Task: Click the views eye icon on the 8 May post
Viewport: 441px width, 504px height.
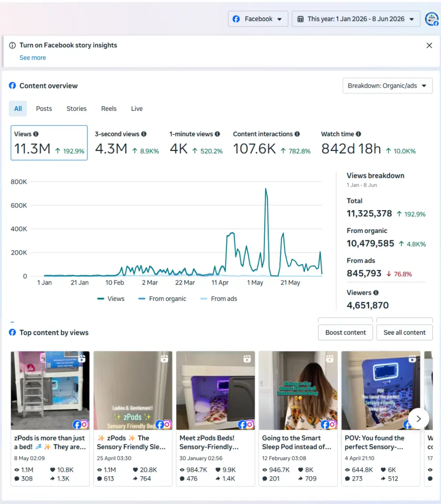Action: [x=17, y=470]
